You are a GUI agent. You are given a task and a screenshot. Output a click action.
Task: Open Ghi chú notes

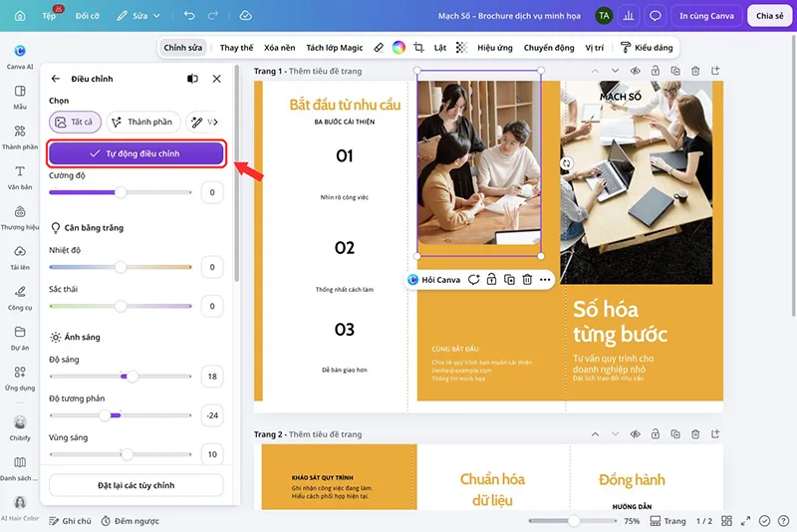pyautogui.click(x=70, y=521)
